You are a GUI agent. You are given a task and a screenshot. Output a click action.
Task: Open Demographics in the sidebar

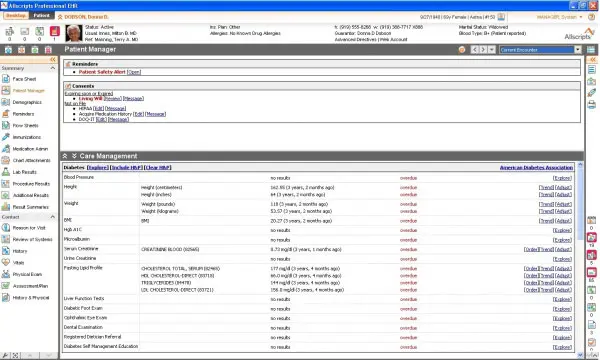tap(27, 102)
